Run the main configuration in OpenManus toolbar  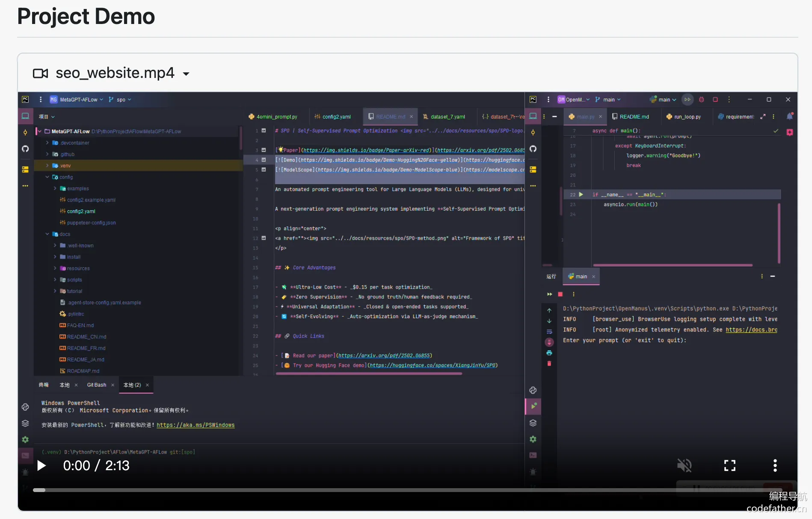(x=687, y=99)
